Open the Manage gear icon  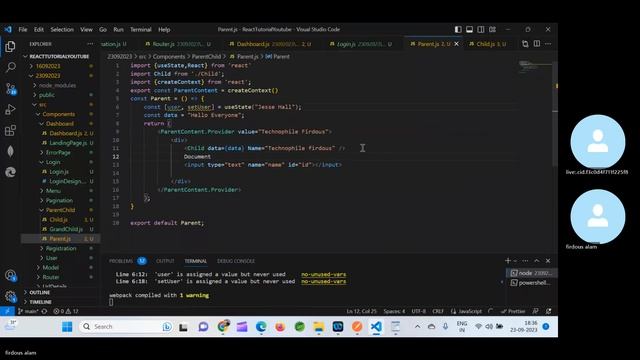(10, 296)
